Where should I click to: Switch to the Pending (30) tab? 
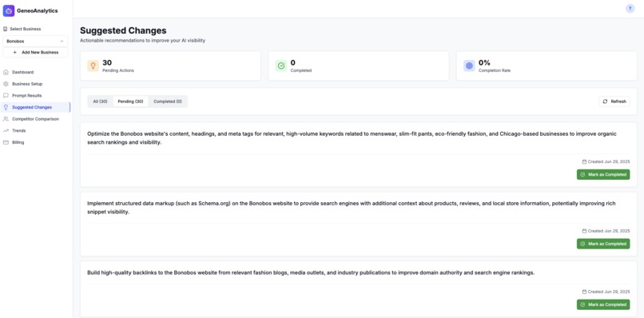tap(130, 101)
